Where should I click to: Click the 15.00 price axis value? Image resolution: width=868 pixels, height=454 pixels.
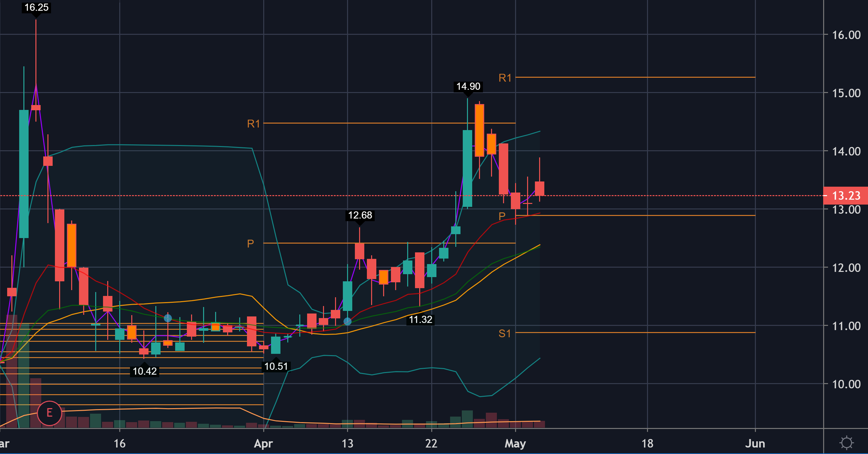point(846,93)
